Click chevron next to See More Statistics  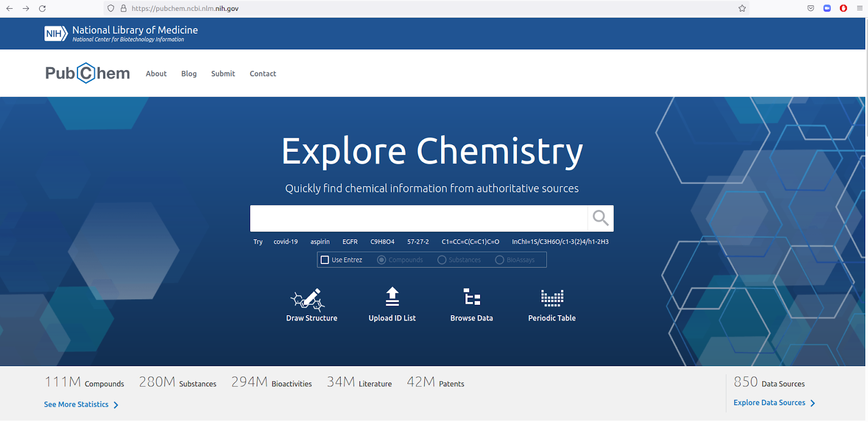click(116, 405)
